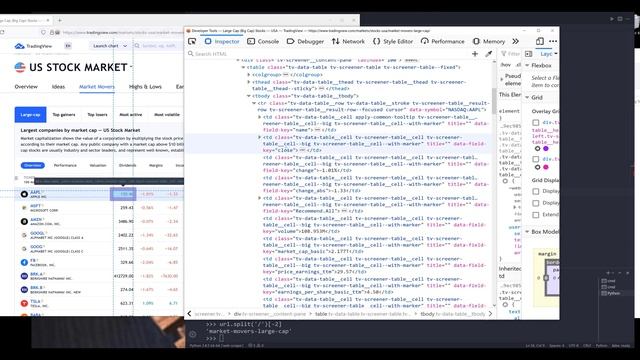Open the DevTools three-dot options menu
The height and width of the screenshot is (360, 640).
tap(553, 41)
